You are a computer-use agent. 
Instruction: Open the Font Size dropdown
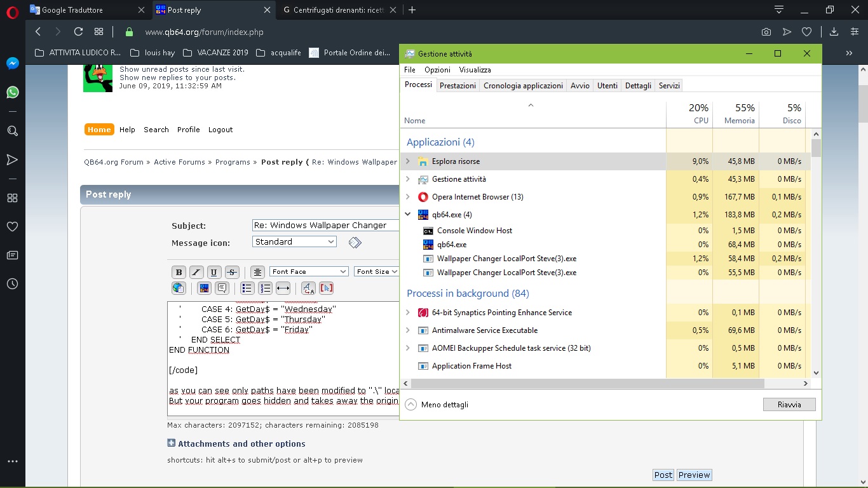(x=376, y=271)
